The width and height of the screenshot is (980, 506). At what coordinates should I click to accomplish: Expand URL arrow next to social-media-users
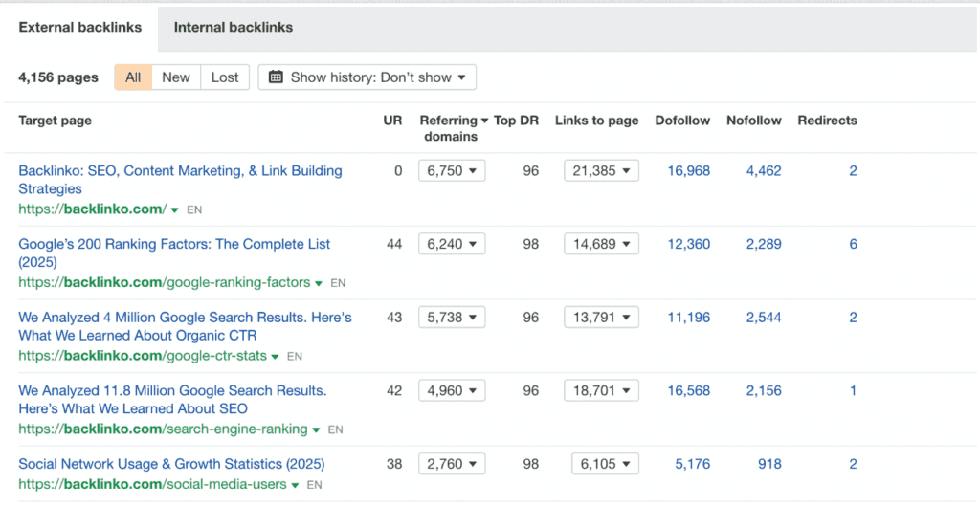295,485
